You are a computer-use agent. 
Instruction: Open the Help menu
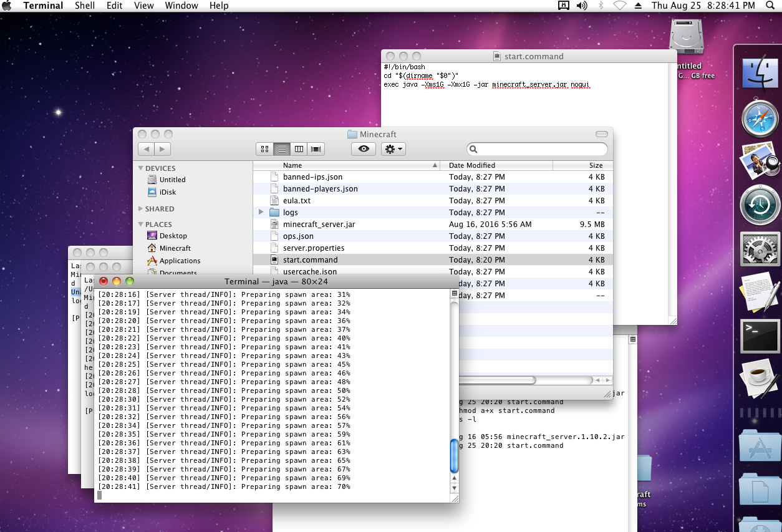pyautogui.click(x=219, y=6)
